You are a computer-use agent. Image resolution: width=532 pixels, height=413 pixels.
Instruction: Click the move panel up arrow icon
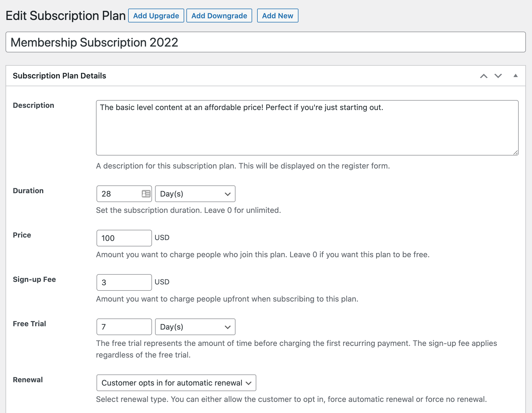pyautogui.click(x=484, y=76)
